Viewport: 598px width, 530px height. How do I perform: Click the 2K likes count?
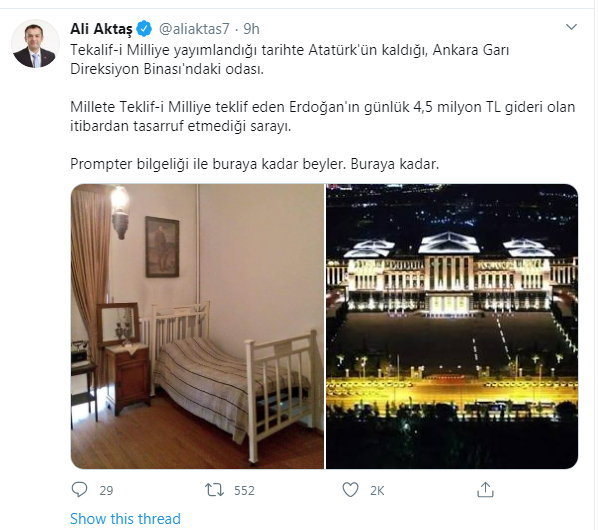(x=377, y=490)
